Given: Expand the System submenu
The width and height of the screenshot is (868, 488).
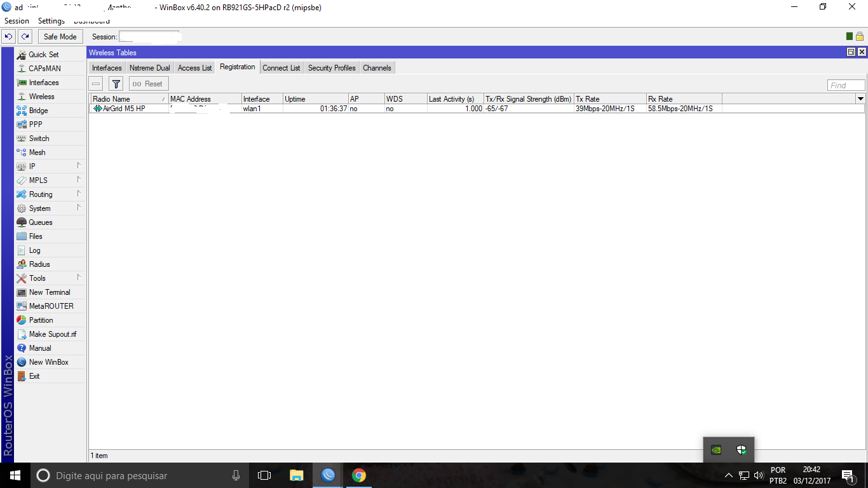Looking at the screenshot, I should click(x=79, y=208).
